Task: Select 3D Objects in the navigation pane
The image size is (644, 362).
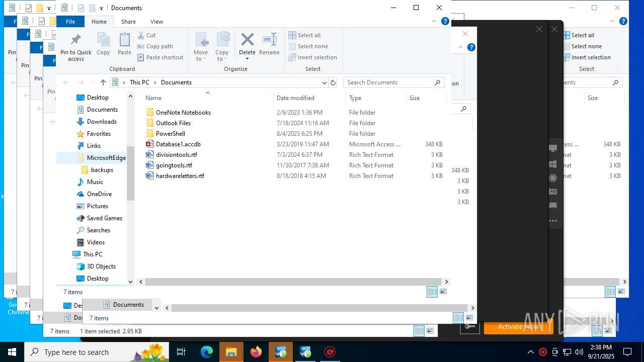Action: click(101, 266)
